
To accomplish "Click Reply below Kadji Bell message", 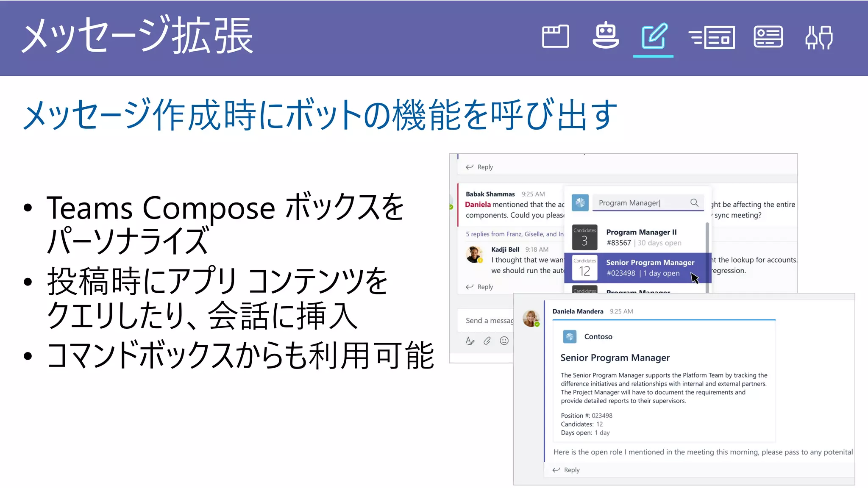I will tap(479, 287).
